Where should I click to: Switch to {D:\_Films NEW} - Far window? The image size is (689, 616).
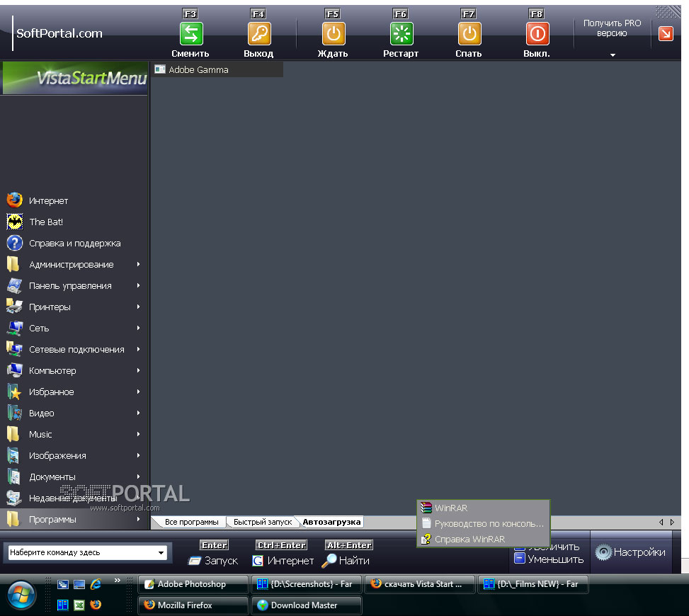pos(533,584)
